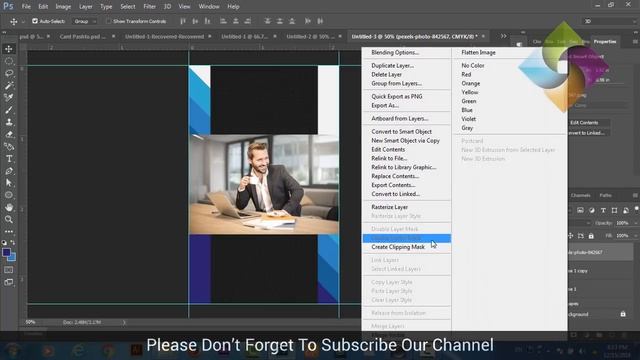Turn layer filtering switch on/off

[637, 209]
